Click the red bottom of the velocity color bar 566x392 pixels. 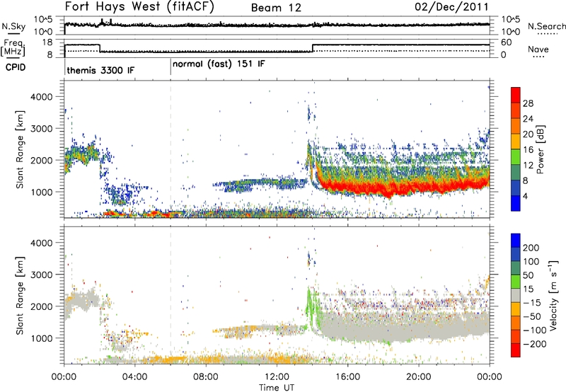(x=516, y=350)
